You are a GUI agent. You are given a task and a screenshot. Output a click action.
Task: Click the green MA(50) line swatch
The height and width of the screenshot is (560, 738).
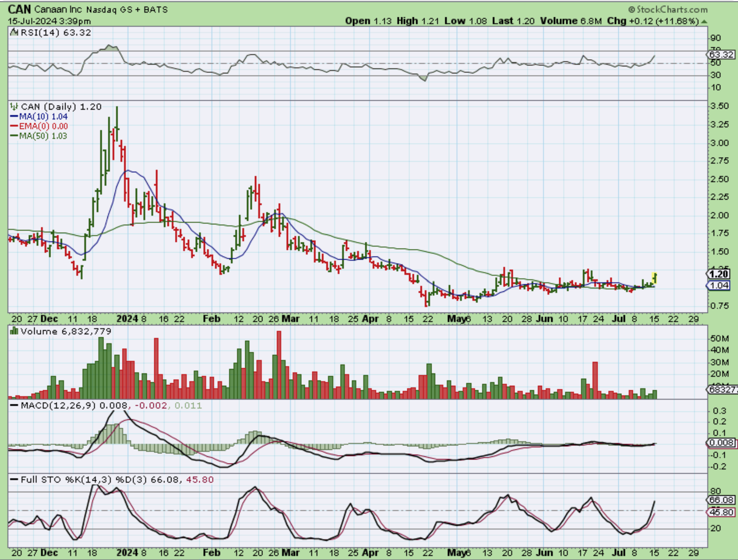coord(14,136)
